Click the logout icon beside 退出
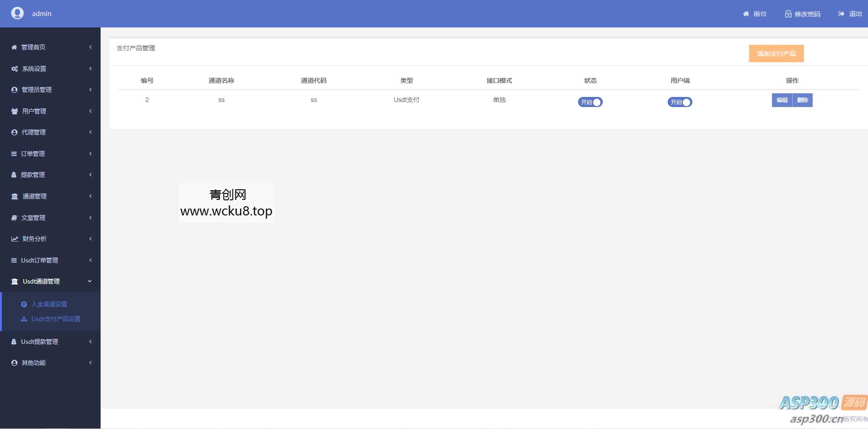 (x=841, y=14)
